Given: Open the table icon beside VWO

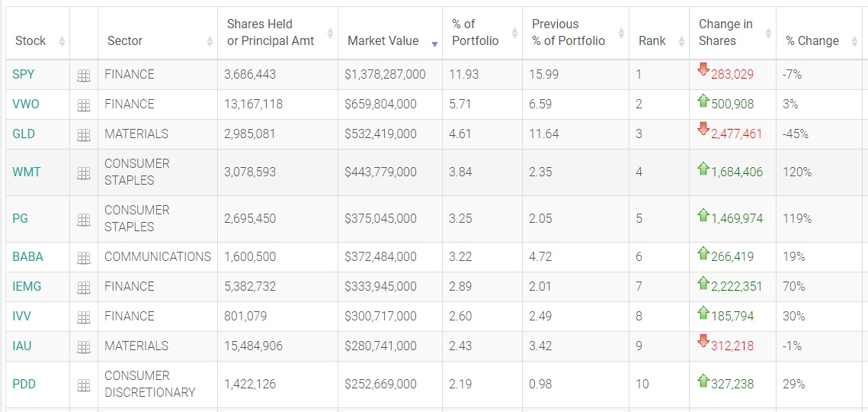Looking at the screenshot, I should tap(84, 105).
